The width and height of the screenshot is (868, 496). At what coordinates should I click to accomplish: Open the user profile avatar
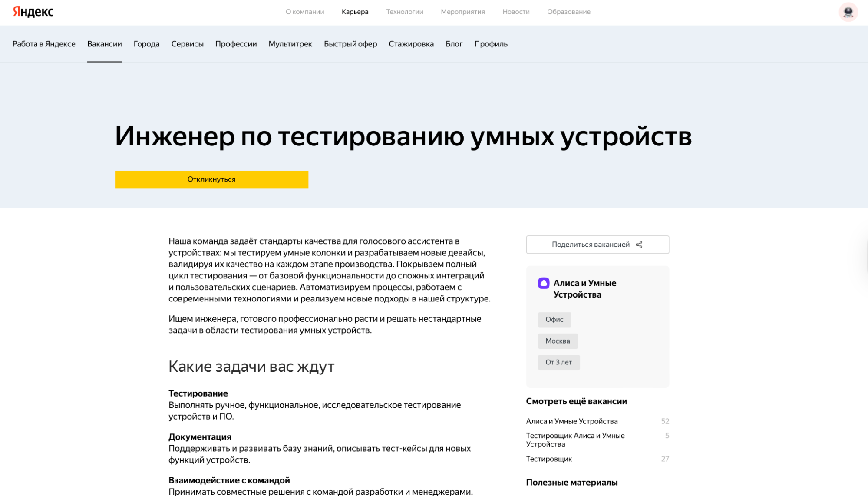tap(848, 12)
